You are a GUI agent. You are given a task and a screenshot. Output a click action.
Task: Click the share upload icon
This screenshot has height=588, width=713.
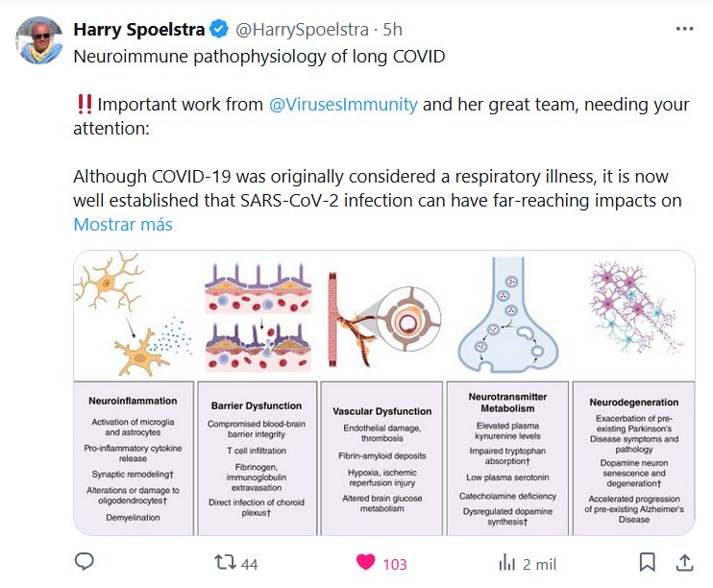(684, 562)
